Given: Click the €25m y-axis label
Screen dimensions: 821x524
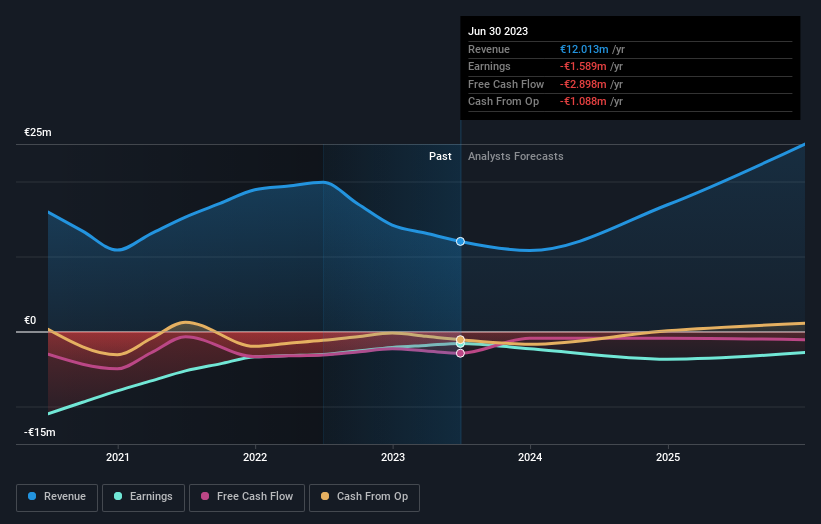Looking at the screenshot, I should 38,132.
